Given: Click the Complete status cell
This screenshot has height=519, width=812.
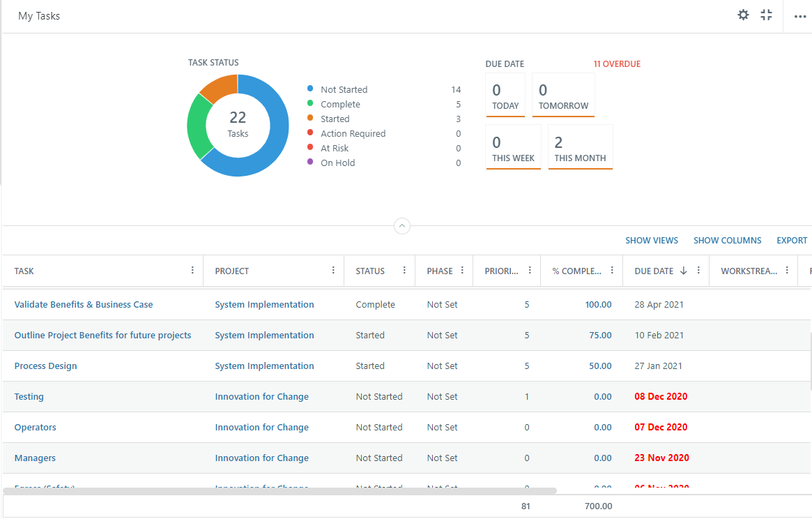Looking at the screenshot, I should [375, 305].
